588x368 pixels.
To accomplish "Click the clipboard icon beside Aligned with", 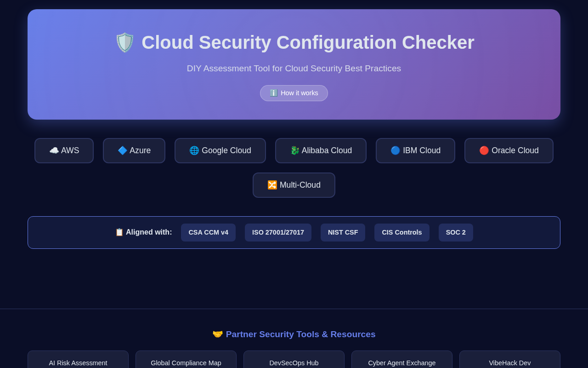I will tap(119, 232).
